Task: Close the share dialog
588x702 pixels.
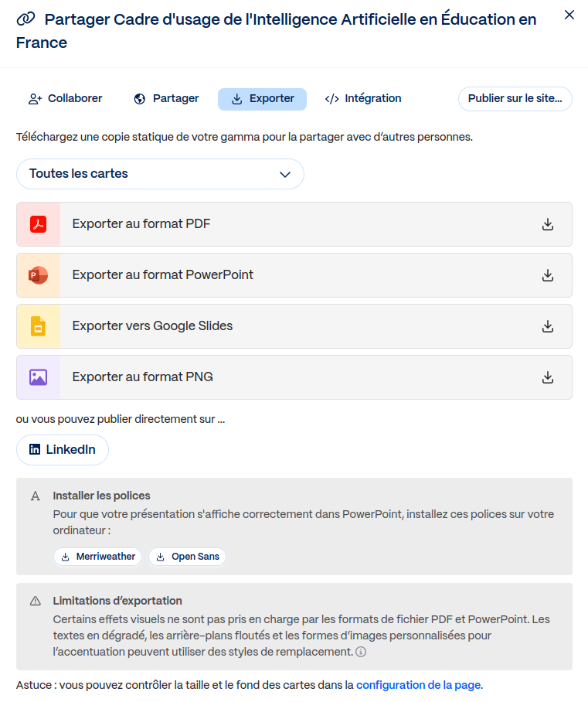Action: tap(569, 15)
